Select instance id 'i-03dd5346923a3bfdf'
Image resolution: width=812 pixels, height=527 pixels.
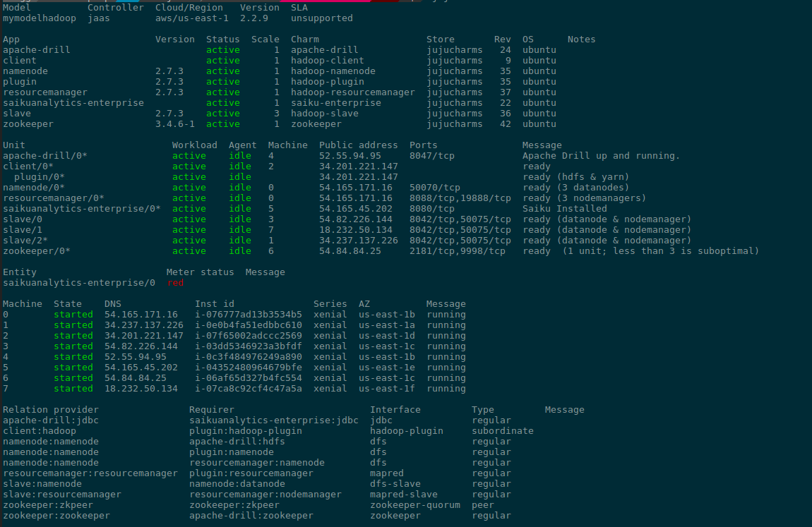[249, 346]
